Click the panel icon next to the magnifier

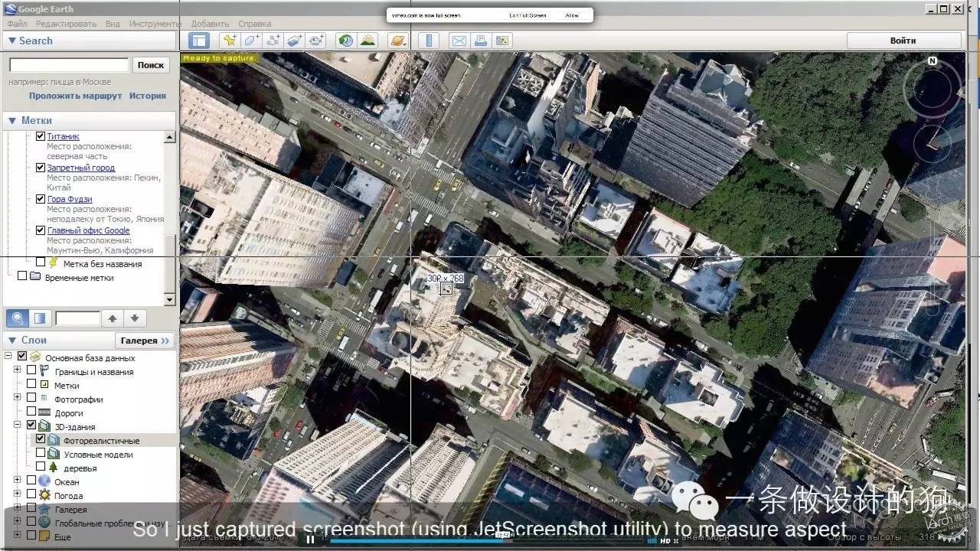pos(40,318)
